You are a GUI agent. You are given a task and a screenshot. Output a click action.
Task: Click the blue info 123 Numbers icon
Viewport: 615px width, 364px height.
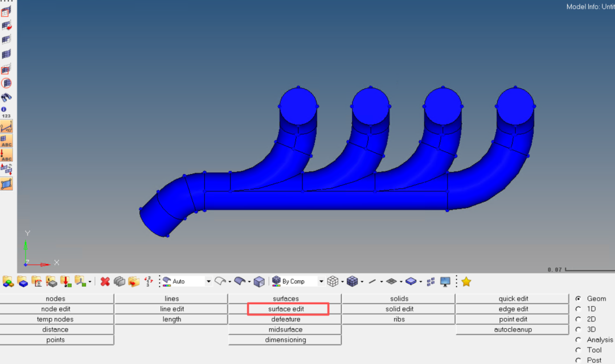coord(6,112)
